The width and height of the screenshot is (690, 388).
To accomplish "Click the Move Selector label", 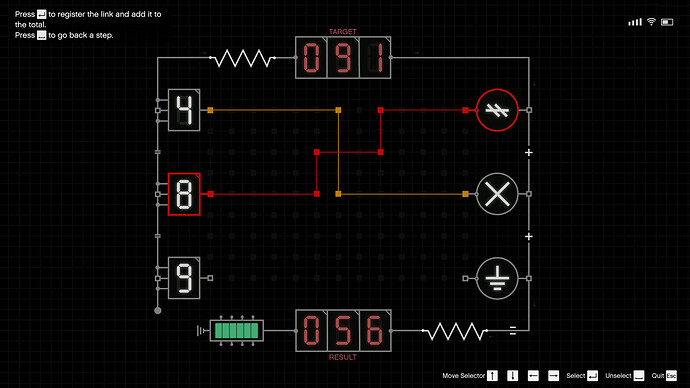I will point(463,376).
